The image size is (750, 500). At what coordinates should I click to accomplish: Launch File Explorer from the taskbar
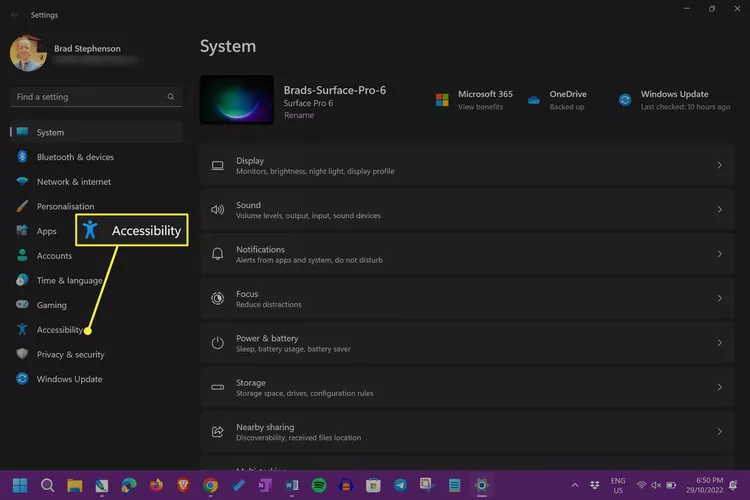click(75, 485)
